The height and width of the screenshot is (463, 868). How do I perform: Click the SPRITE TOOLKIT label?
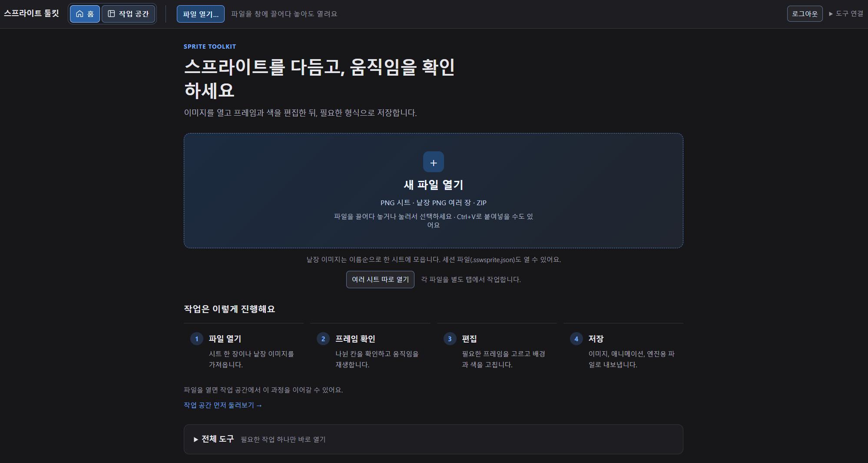(210, 47)
